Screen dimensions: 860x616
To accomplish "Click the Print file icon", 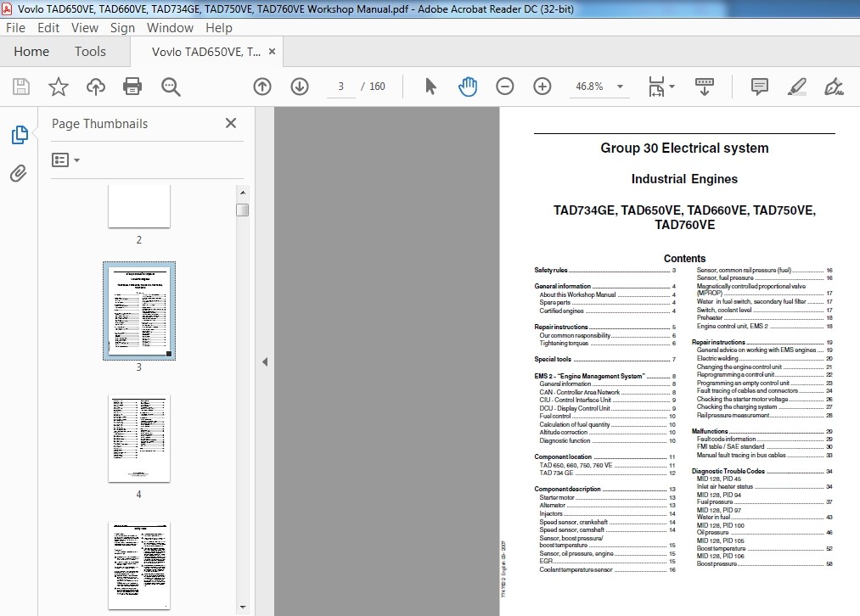I will 132,87.
